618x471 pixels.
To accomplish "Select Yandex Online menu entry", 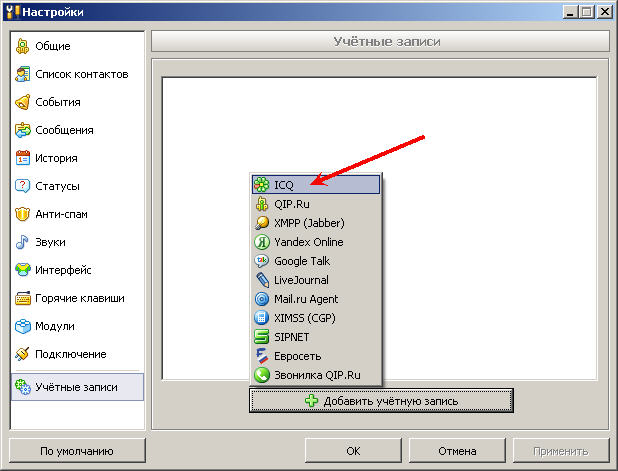I will [x=316, y=242].
